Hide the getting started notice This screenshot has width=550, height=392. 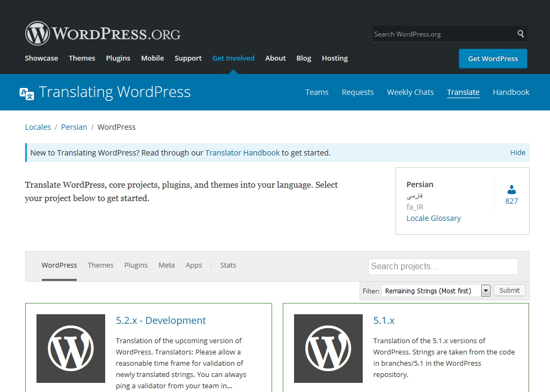[x=518, y=152]
